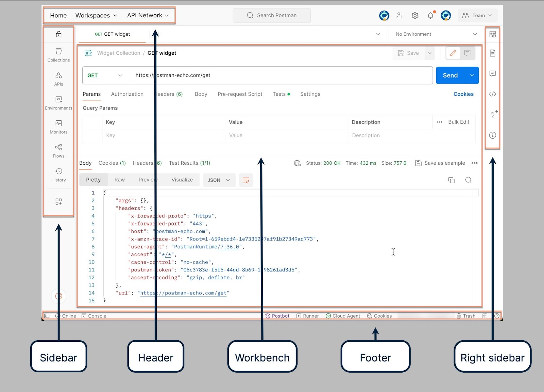Open the Send button dropdown arrow
Image resolution: width=544 pixels, height=392 pixels.
(x=472, y=75)
